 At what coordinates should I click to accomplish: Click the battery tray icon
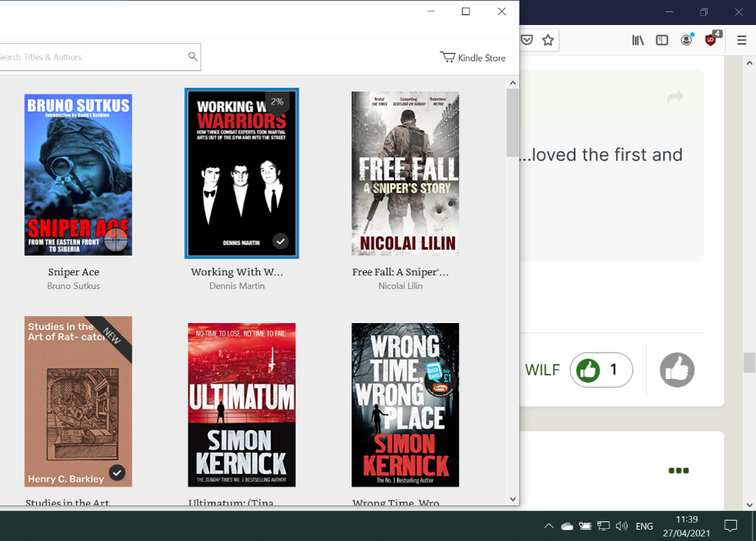[585, 526]
